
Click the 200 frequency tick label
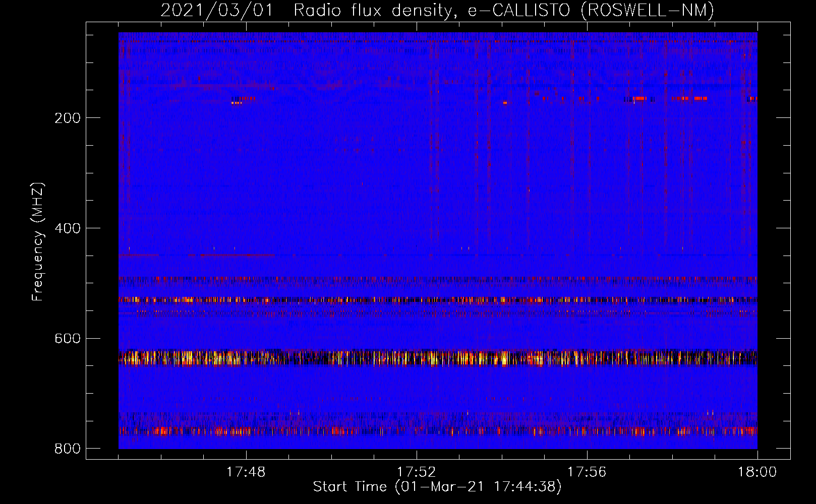click(68, 118)
